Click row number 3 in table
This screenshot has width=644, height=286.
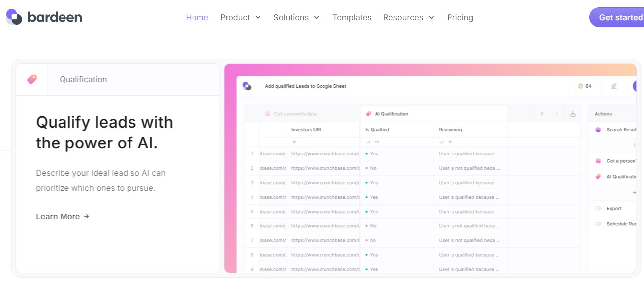coord(252,183)
